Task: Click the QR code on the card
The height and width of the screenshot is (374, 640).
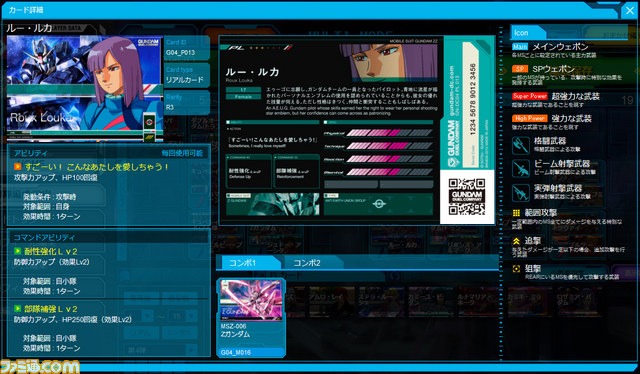Action: click(467, 197)
